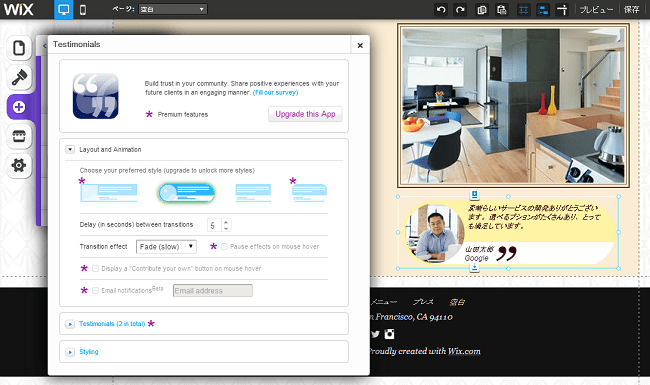Click the bottom attach handle below testimonial widget

pos(475,268)
